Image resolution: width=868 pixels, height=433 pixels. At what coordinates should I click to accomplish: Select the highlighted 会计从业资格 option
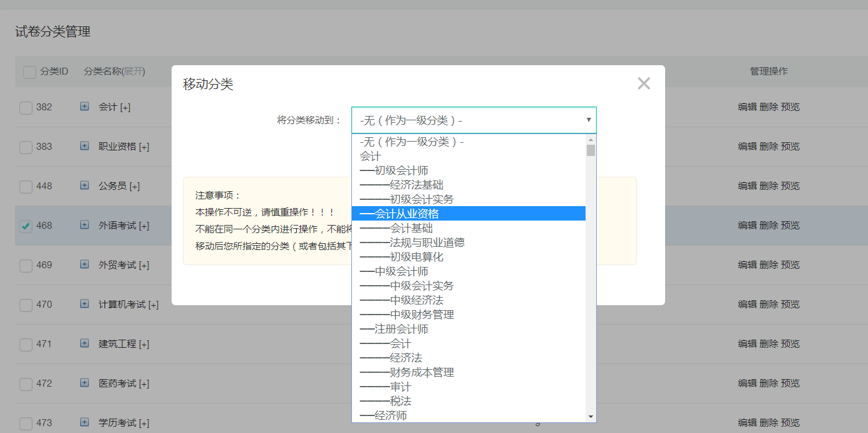point(401,213)
